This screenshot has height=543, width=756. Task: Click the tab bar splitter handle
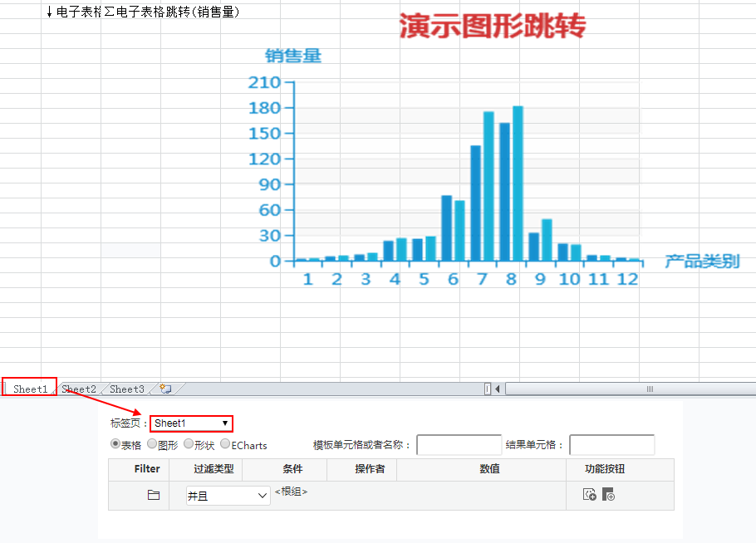coord(488,389)
